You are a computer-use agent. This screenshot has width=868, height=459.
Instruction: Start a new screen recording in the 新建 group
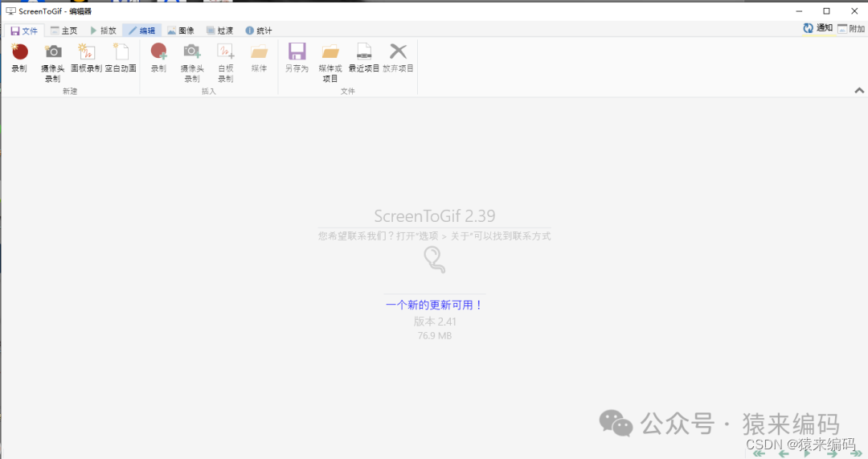click(x=19, y=58)
